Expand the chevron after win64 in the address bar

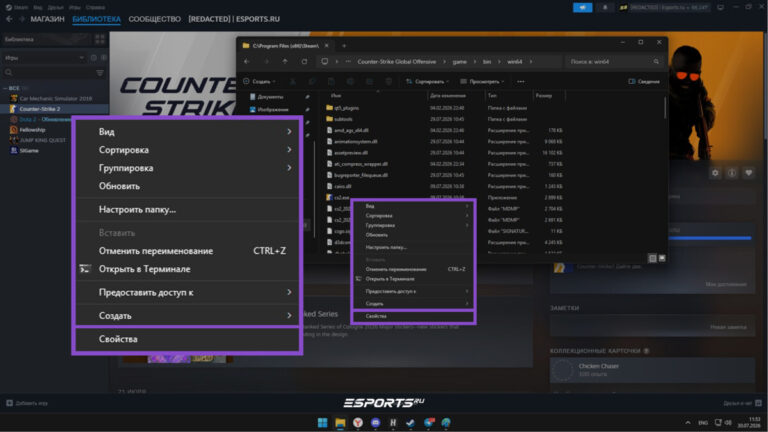[530, 62]
